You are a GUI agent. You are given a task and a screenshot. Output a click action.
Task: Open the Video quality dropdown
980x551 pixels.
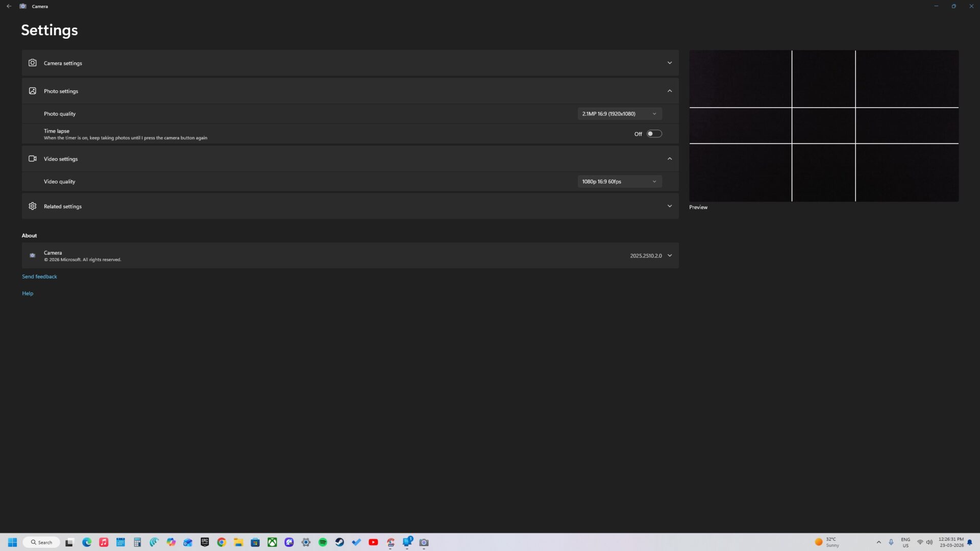coord(619,181)
